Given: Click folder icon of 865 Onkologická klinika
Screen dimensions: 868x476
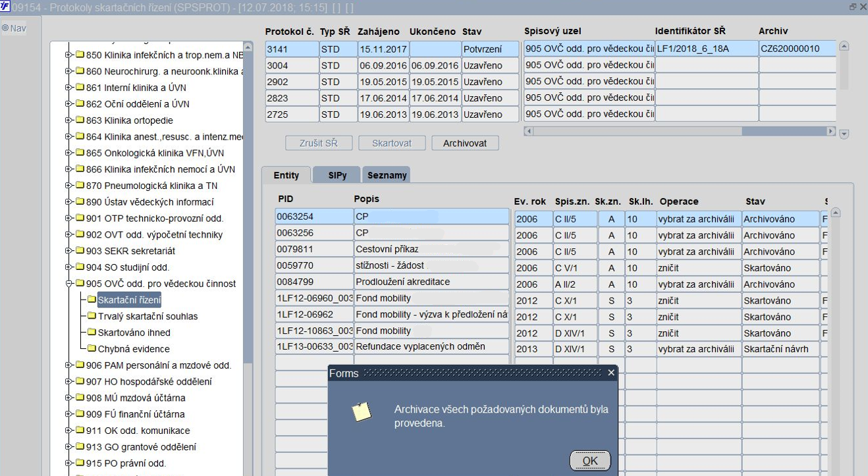Looking at the screenshot, I should pyautogui.click(x=79, y=153).
